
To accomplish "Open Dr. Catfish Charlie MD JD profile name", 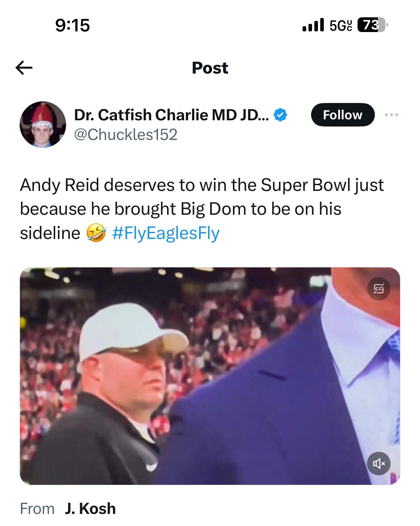I will click(171, 115).
